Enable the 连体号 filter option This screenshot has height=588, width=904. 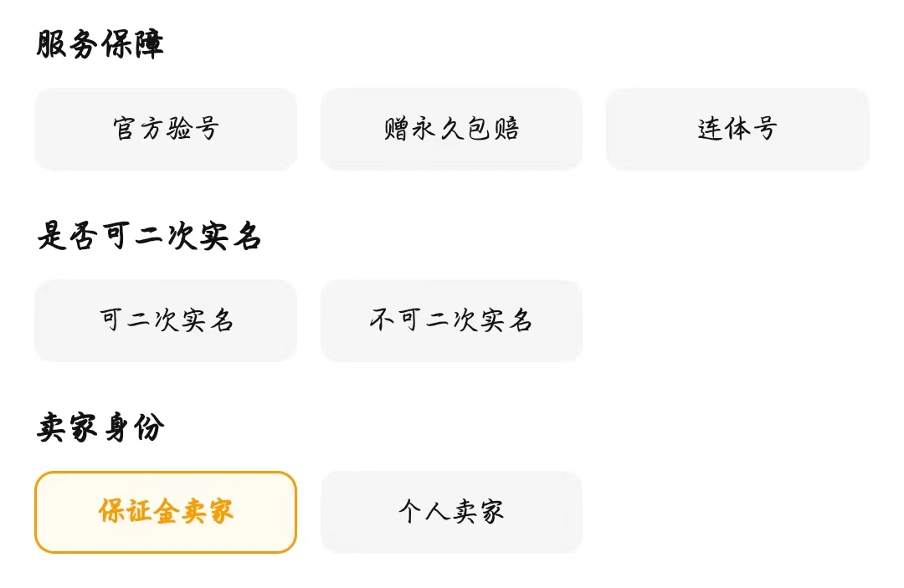point(737,129)
